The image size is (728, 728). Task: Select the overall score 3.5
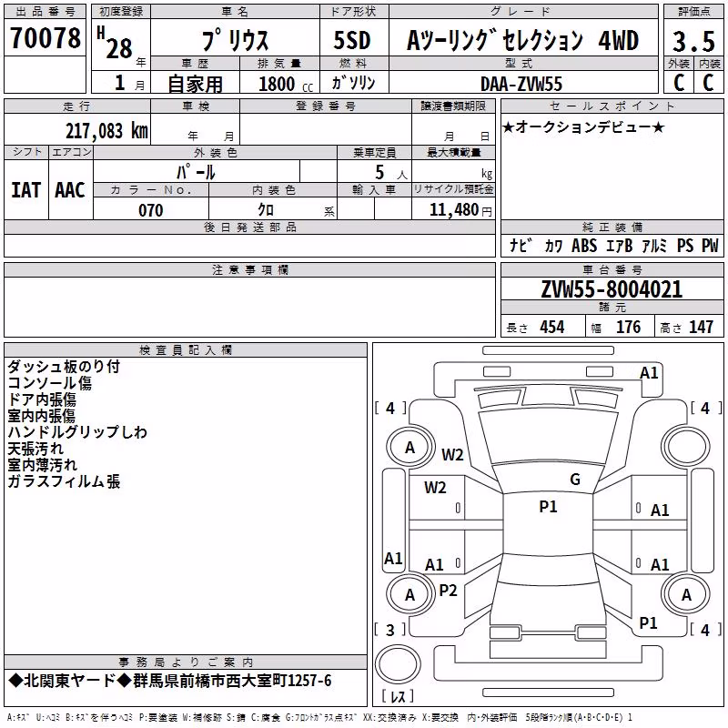(x=693, y=41)
